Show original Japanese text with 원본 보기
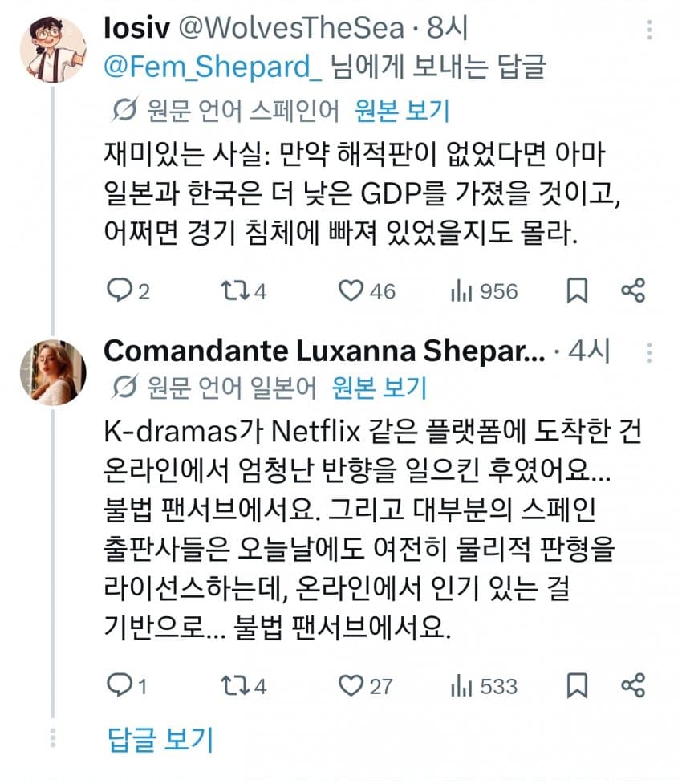The image size is (682, 784). tap(380, 388)
